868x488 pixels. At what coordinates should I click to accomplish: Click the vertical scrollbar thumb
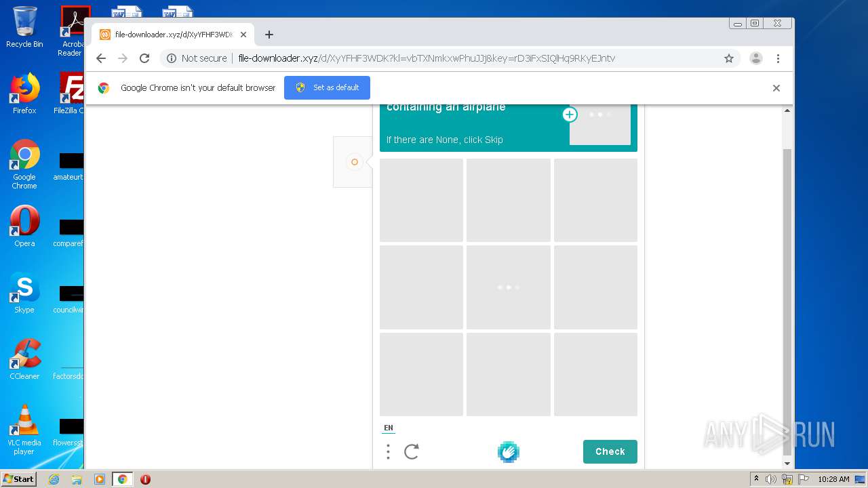(x=787, y=302)
